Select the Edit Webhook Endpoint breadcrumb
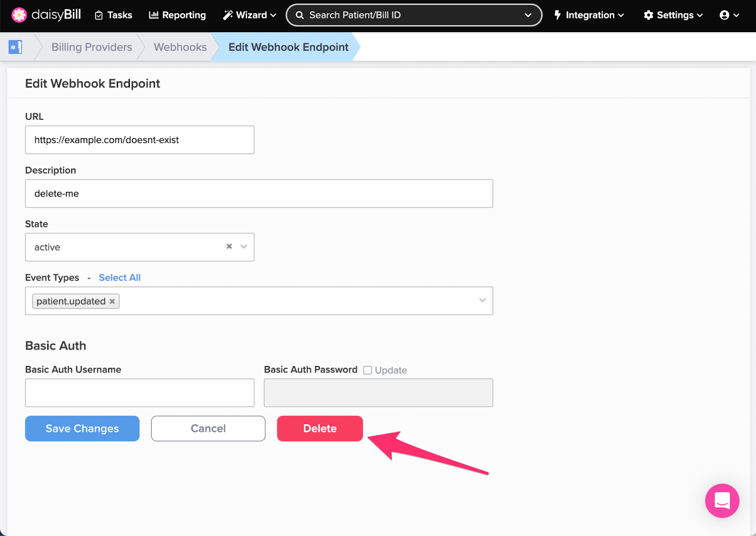 [x=288, y=47]
